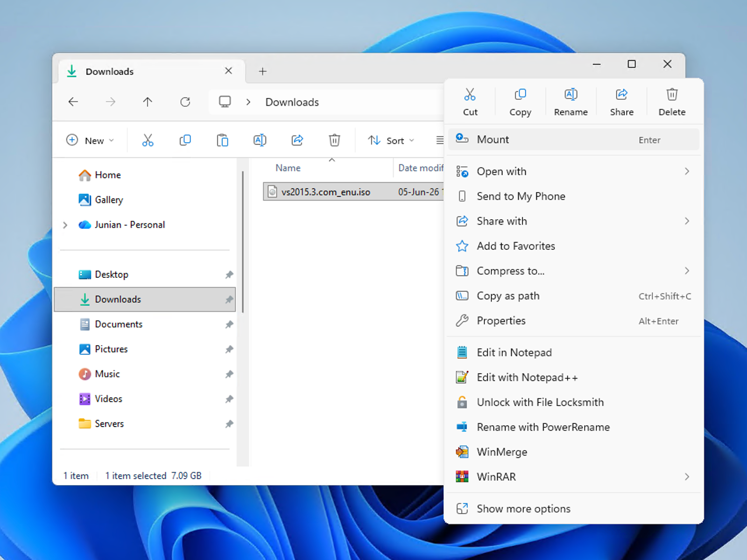Expand the Junian - Personal node

(x=65, y=225)
